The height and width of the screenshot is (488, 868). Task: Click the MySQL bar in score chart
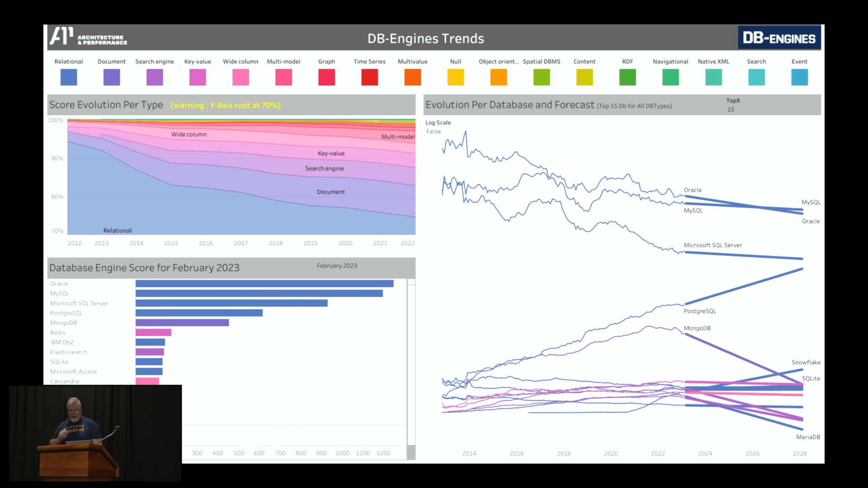pyautogui.click(x=259, y=293)
